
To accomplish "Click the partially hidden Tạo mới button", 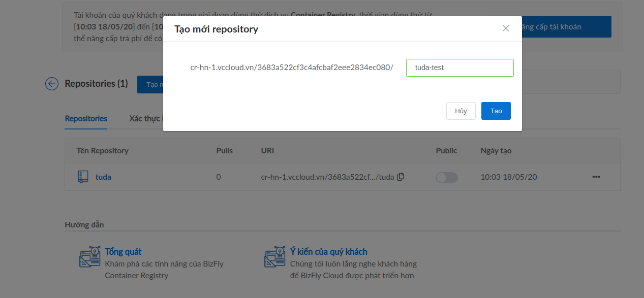I will tap(150, 84).
